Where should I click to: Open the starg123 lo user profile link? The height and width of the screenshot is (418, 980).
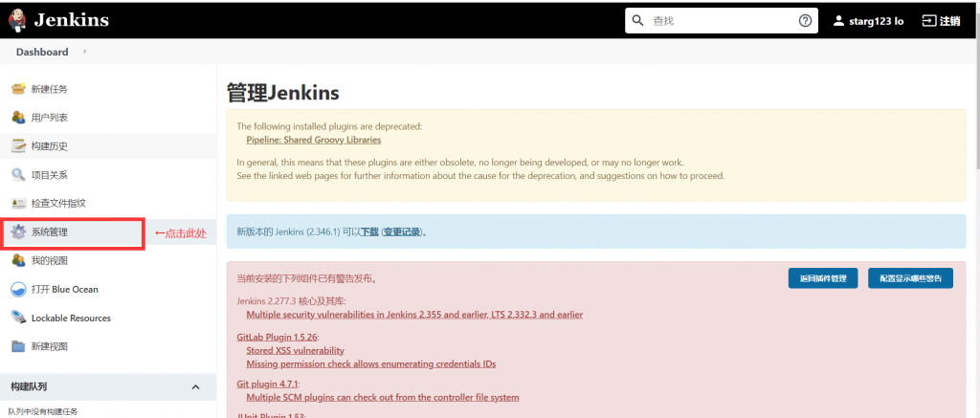[x=877, y=21]
